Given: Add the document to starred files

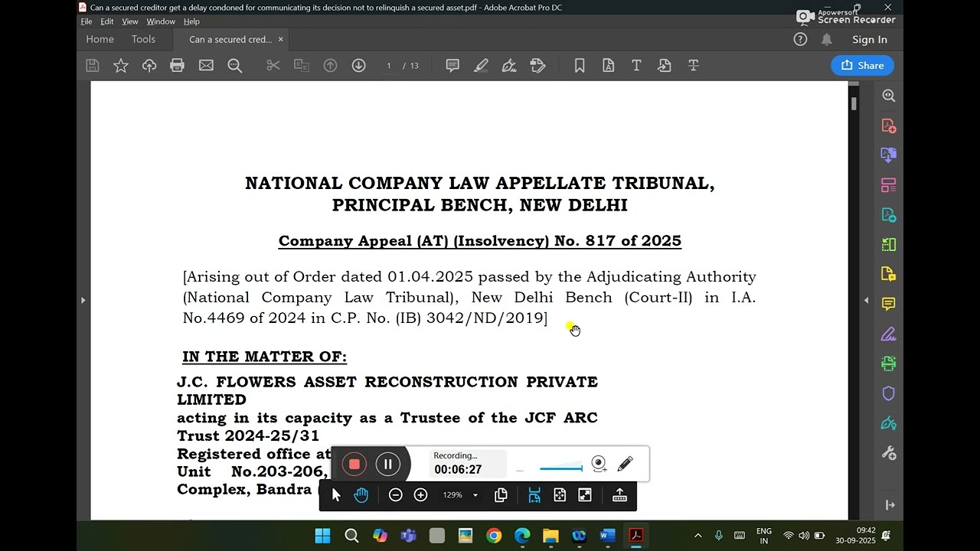Looking at the screenshot, I should (x=121, y=66).
